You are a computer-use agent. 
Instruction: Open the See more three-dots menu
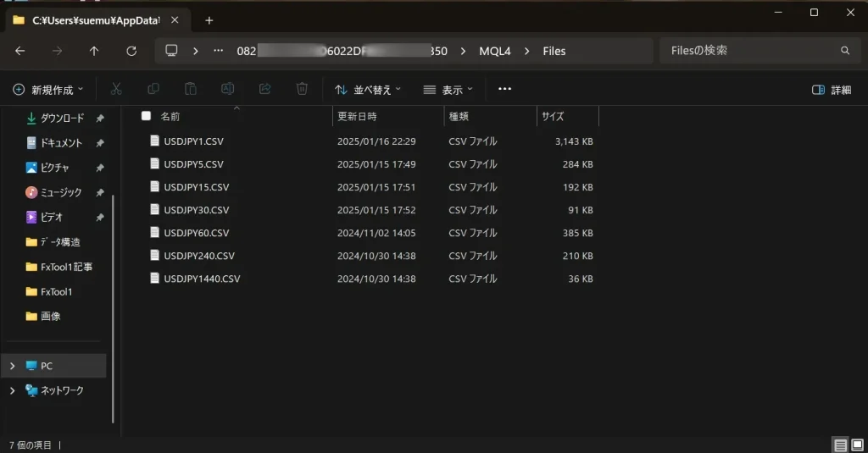(505, 89)
